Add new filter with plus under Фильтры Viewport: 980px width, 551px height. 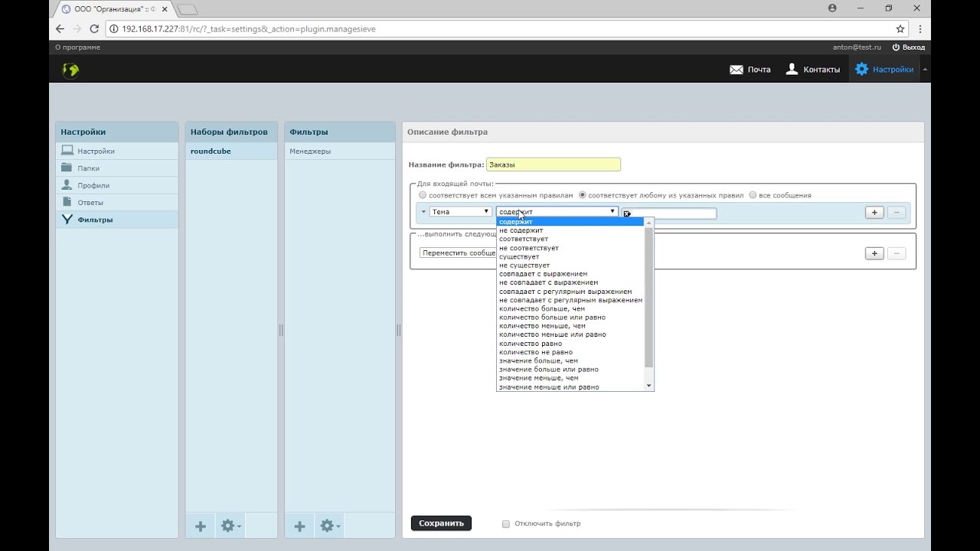pos(300,527)
